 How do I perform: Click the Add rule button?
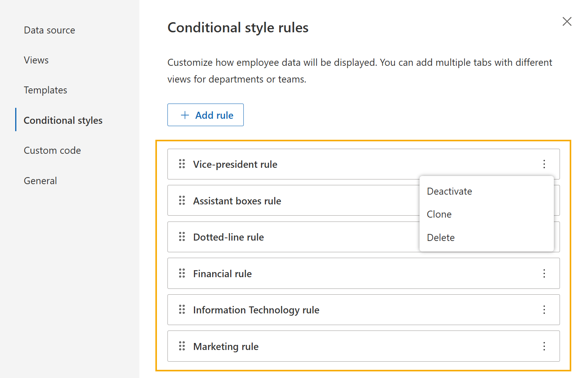[206, 115]
